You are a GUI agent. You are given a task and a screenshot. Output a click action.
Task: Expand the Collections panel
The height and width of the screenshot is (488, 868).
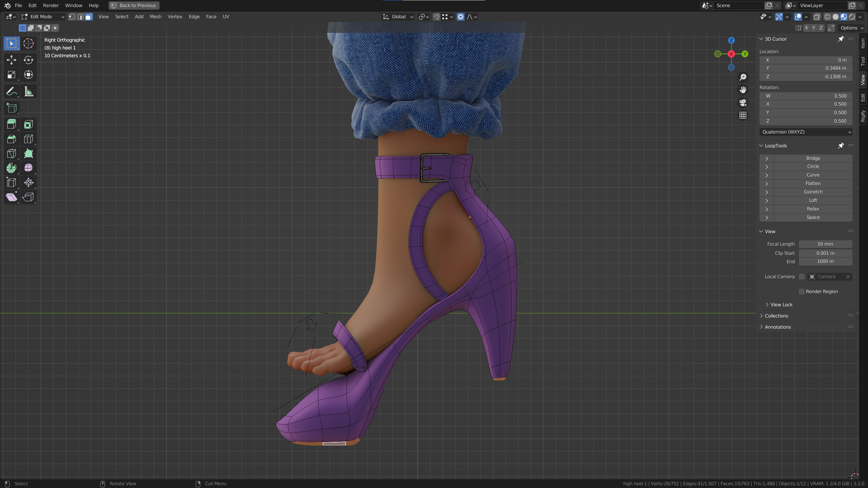(x=776, y=316)
